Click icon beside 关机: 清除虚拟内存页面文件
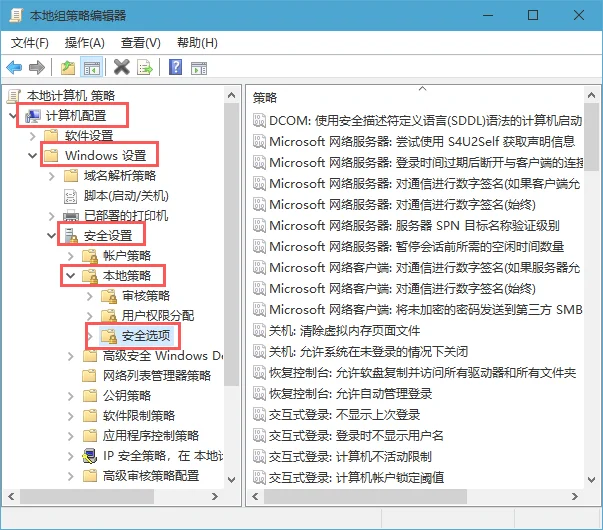The image size is (603, 530). tap(259, 331)
